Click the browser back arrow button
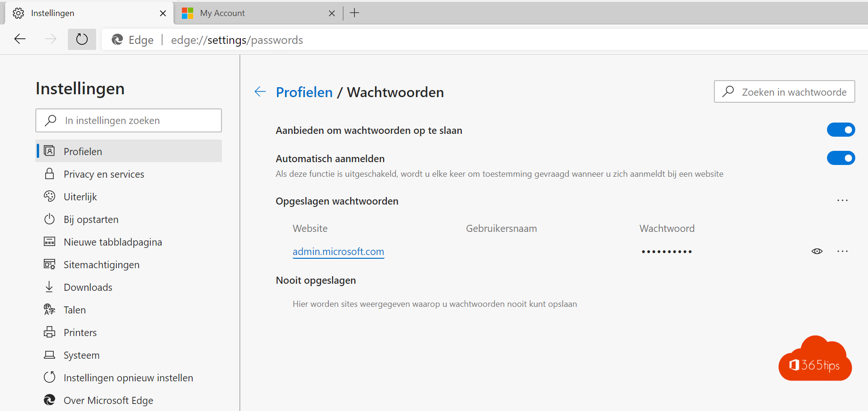The image size is (868, 411). click(x=20, y=39)
